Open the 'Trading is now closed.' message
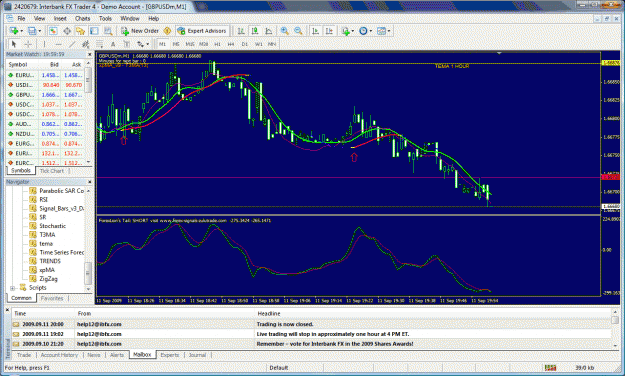625x376 pixels. coord(311,324)
